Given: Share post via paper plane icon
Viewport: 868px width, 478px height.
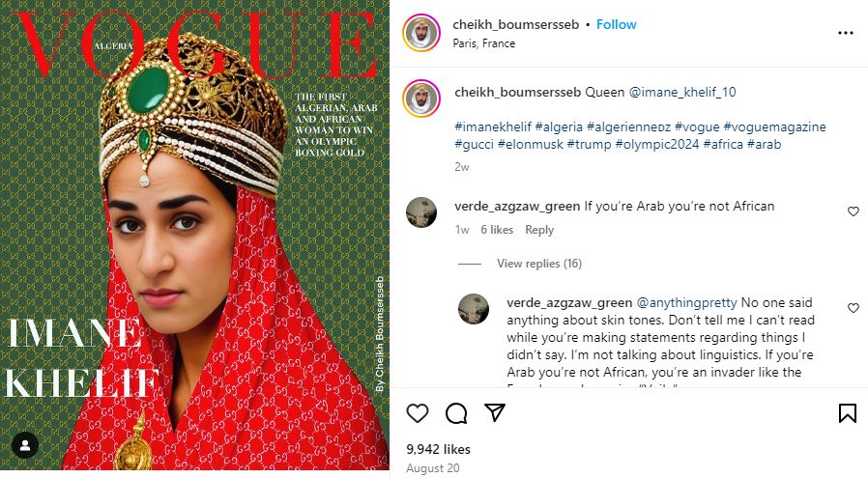Looking at the screenshot, I should (495, 413).
